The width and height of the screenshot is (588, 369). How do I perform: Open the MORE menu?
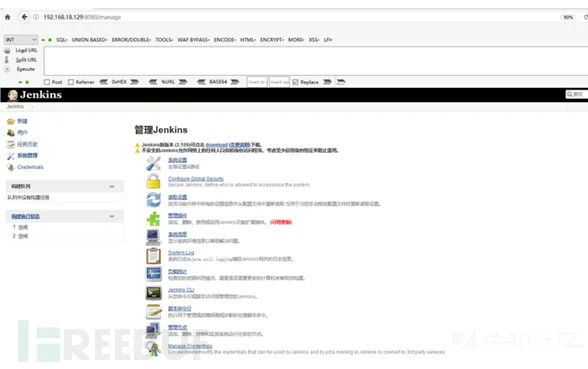(296, 39)
